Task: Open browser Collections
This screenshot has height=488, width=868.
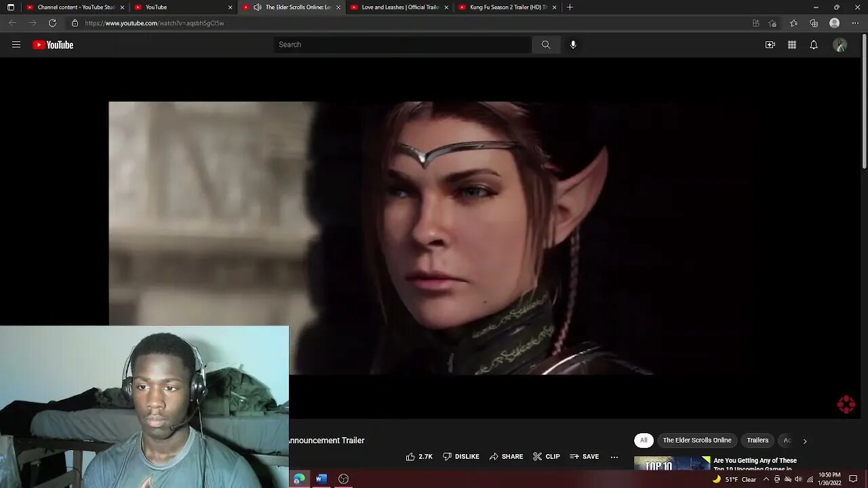Action: coord(814,23)
